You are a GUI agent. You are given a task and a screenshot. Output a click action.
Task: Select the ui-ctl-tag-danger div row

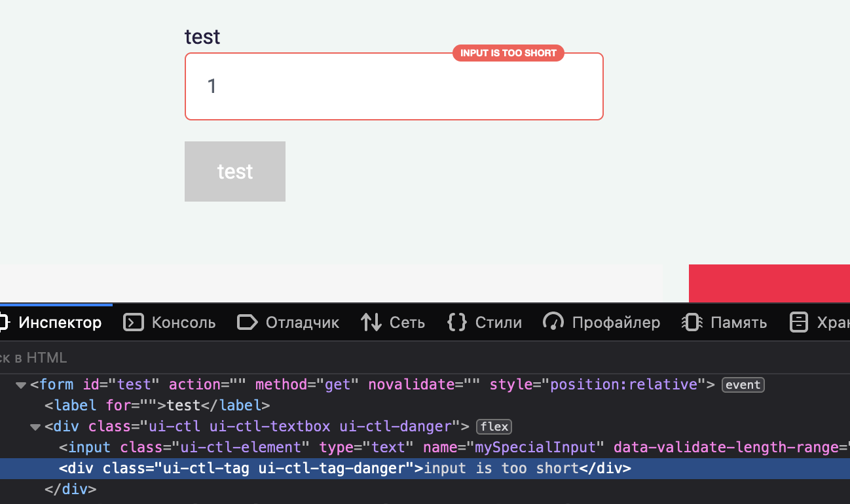click(425, 469)
